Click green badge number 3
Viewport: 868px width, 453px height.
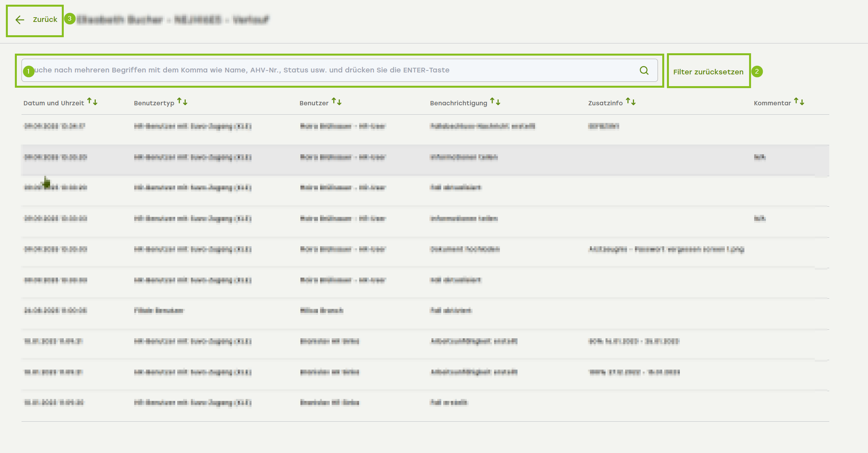pyautogui.click(x=70, y=18)
